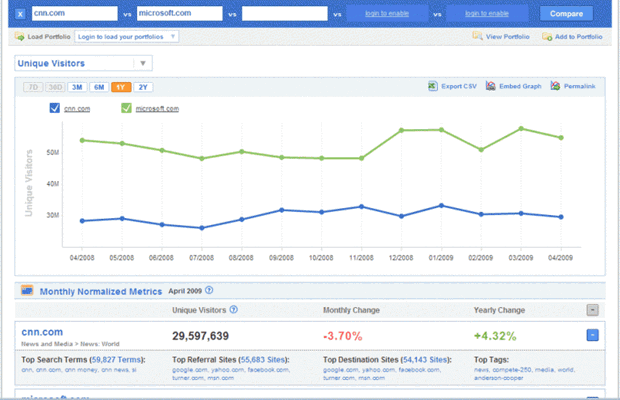Click the Add to Portfolio icon

[x=547, y=36]
